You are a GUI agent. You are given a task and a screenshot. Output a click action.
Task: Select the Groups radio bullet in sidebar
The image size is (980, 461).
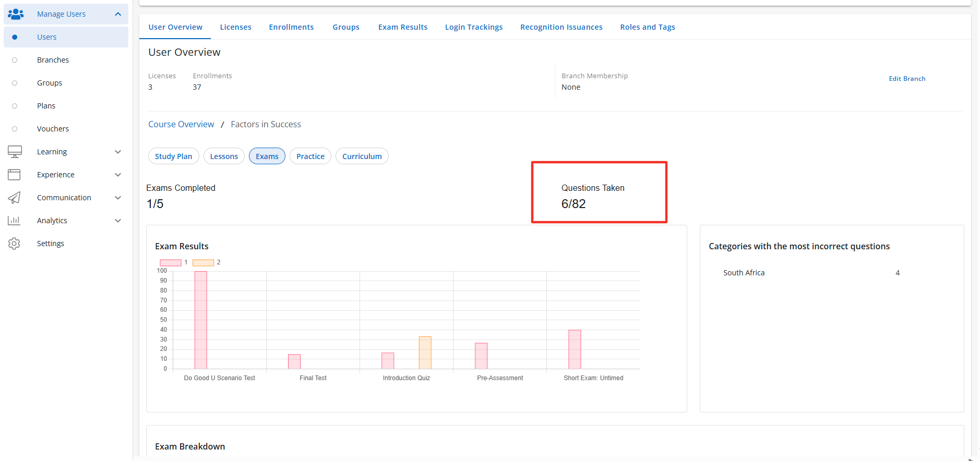point(15,83)
